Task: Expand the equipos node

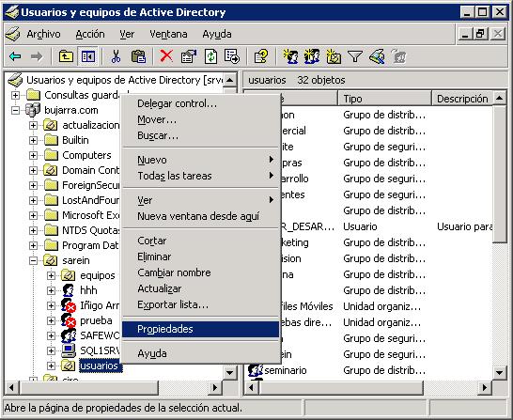Action: click(x=51, y=275)
